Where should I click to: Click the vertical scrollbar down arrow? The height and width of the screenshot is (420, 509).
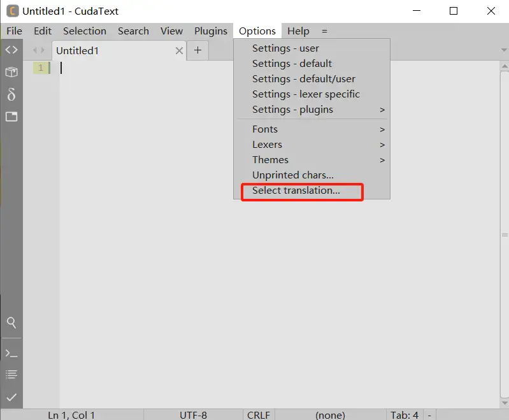[x=504, y=403]
